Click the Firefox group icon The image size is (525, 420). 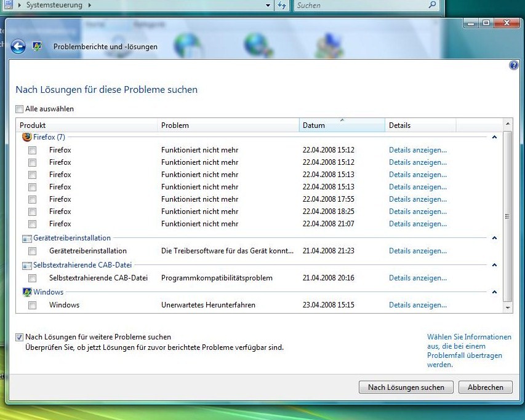click(27, 137)
